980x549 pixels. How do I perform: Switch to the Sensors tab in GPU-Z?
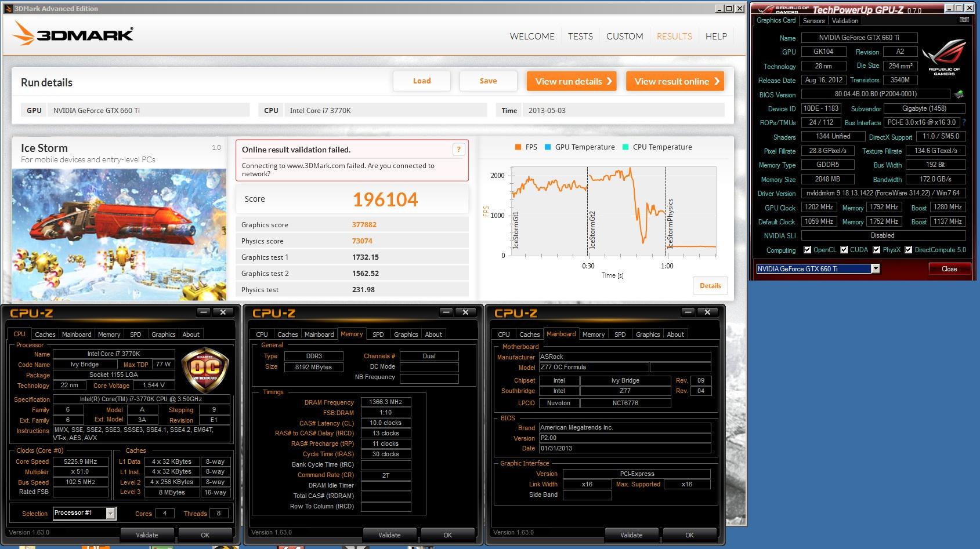pos(813,20)
